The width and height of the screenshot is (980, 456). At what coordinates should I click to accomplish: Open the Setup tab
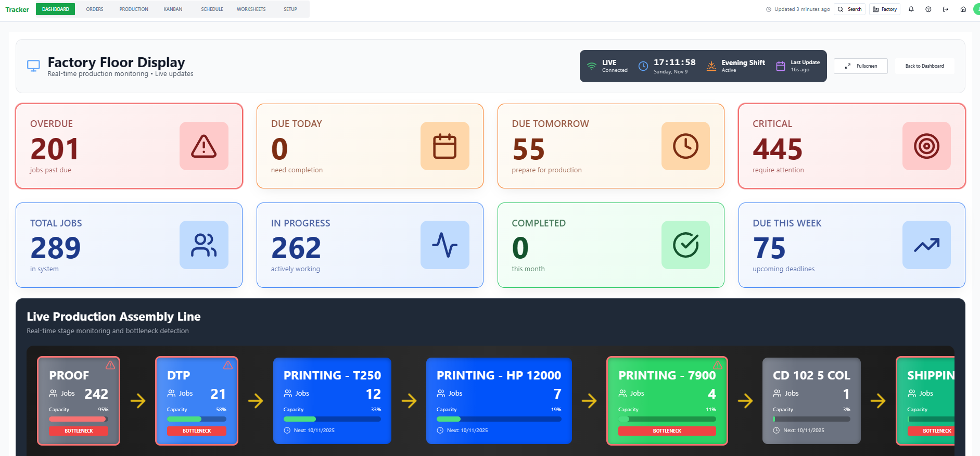click(x=290, y=9)
